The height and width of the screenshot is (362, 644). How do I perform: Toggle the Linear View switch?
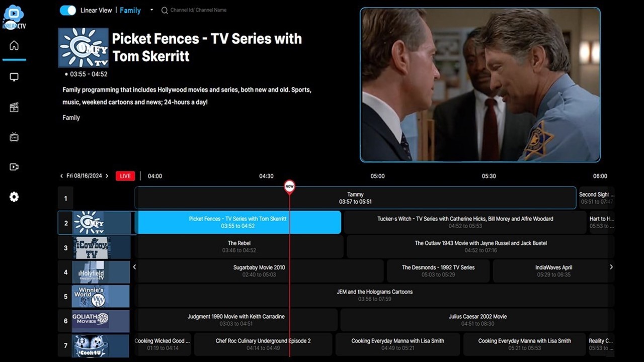pos(67,10)
